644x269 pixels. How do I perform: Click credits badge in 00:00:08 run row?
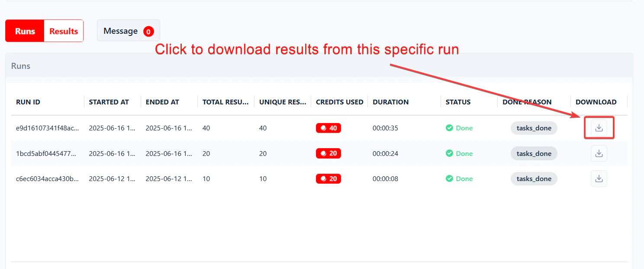click(x=328, y=178)
